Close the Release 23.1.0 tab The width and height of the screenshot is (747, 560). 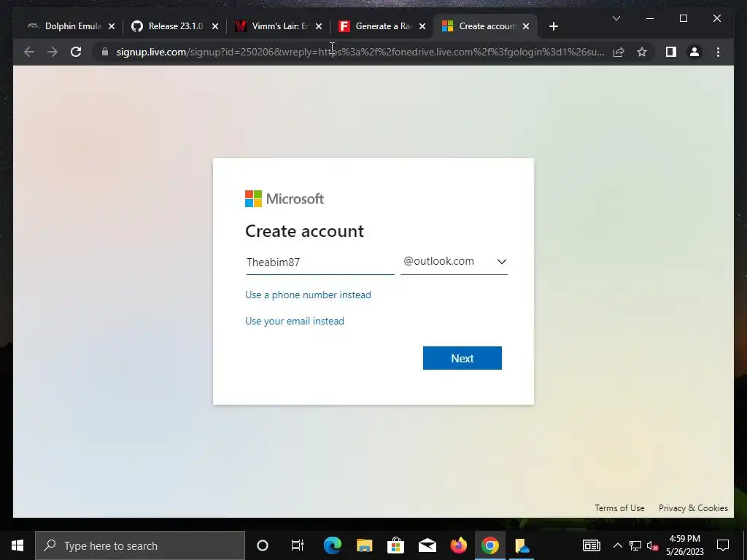pyautogui.click(x=215, y=26)
